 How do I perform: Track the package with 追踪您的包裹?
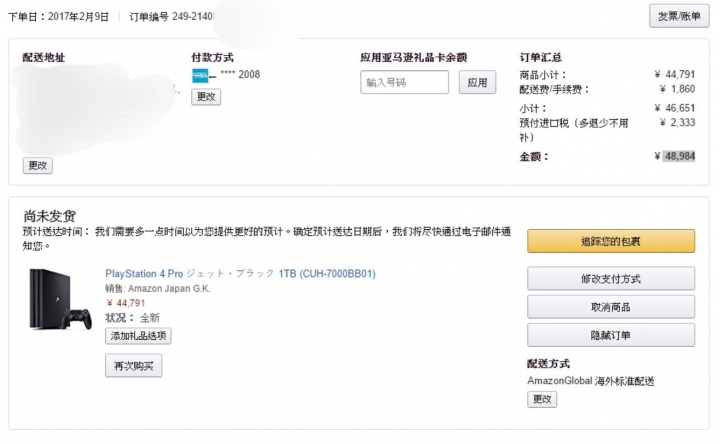pyautogui.click(x=611, y=241)
